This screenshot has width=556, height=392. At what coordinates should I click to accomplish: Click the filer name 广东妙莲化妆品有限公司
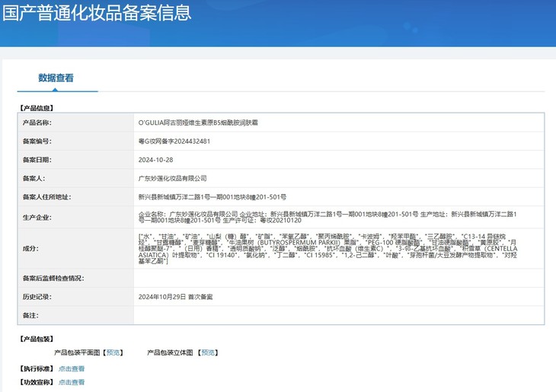pos(172,178)
